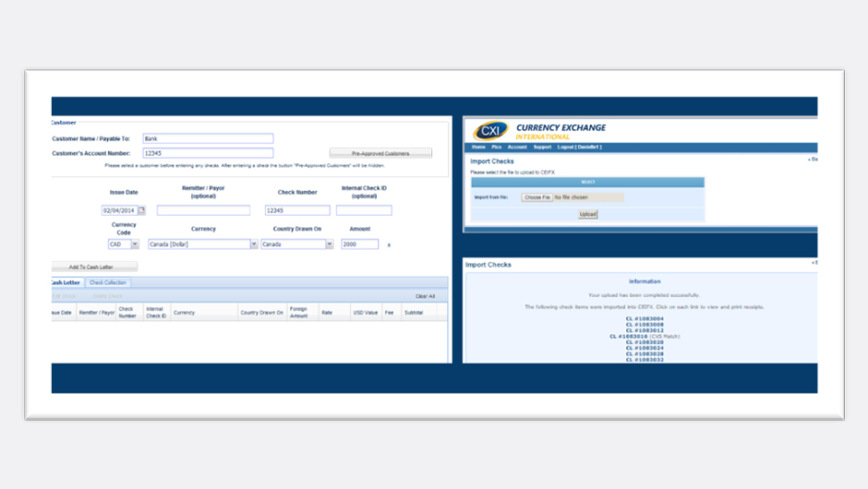Click the Choose File button
Screen dimensions: 868x489
(x=537, y=197)
